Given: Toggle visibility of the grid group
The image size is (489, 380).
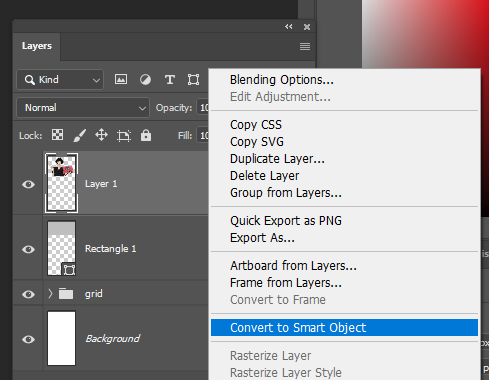Looking at the screenshot, I should [x=28, y=294].
